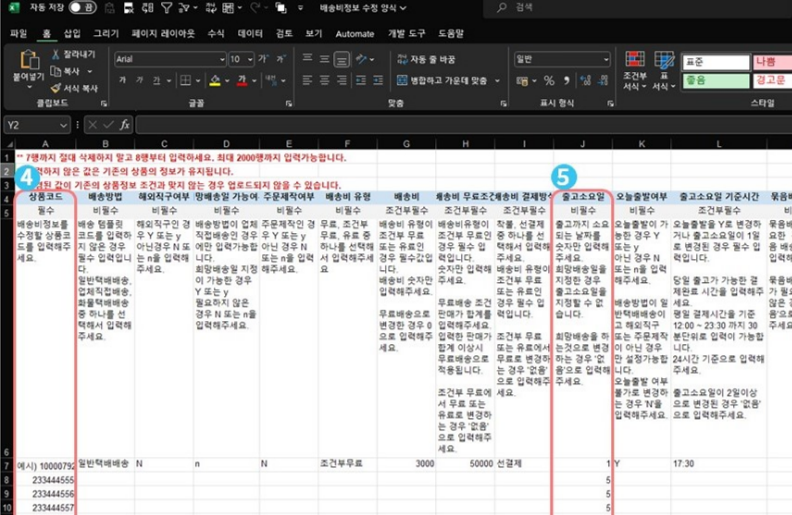
Task: Click the Name Box showing Y2
Action: point(36,125)
